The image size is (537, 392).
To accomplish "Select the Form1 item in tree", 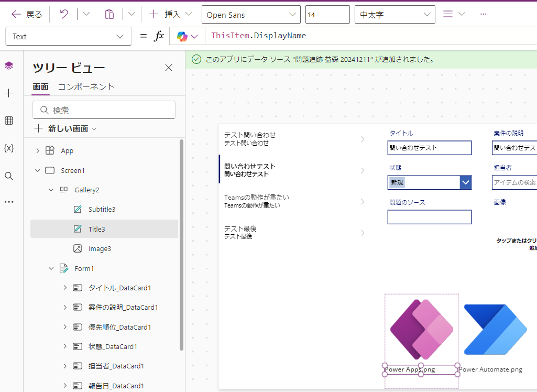I will tap(84, 268).
